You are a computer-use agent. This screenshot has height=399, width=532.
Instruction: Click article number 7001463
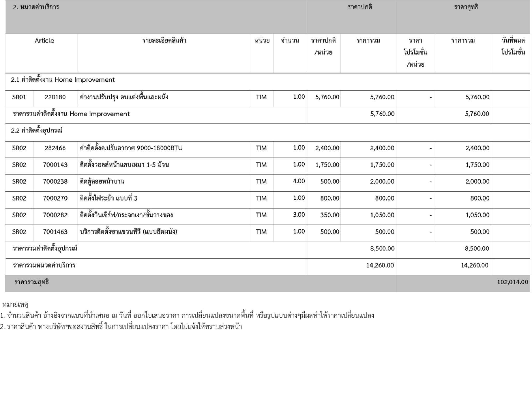pyautogui.click(x=55, y=232)
